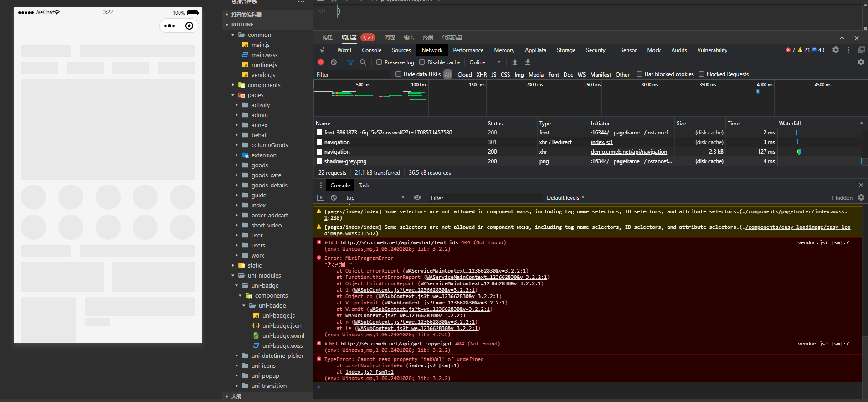Select the shadow-grey.png row checkbox
The image size is (868, 402).
tap(319, 161)
